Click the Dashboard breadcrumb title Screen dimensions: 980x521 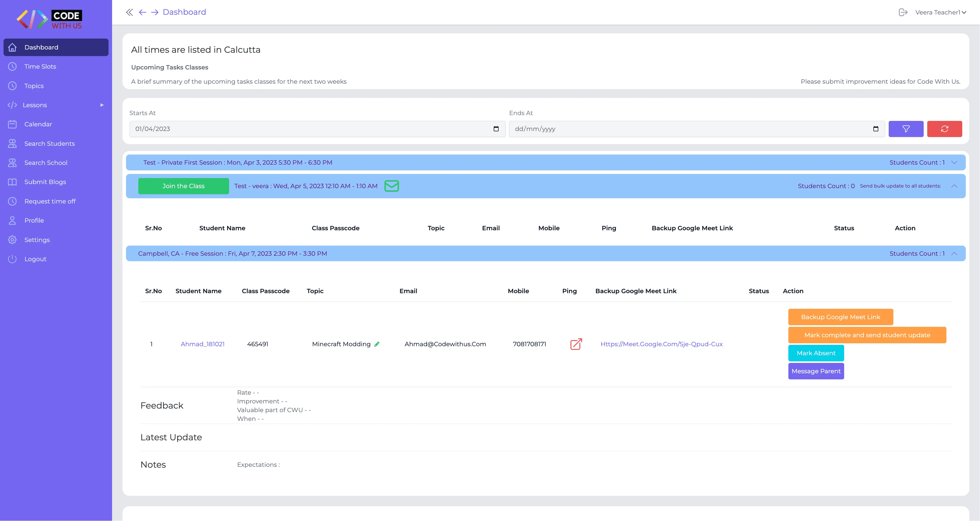point(184,12)
